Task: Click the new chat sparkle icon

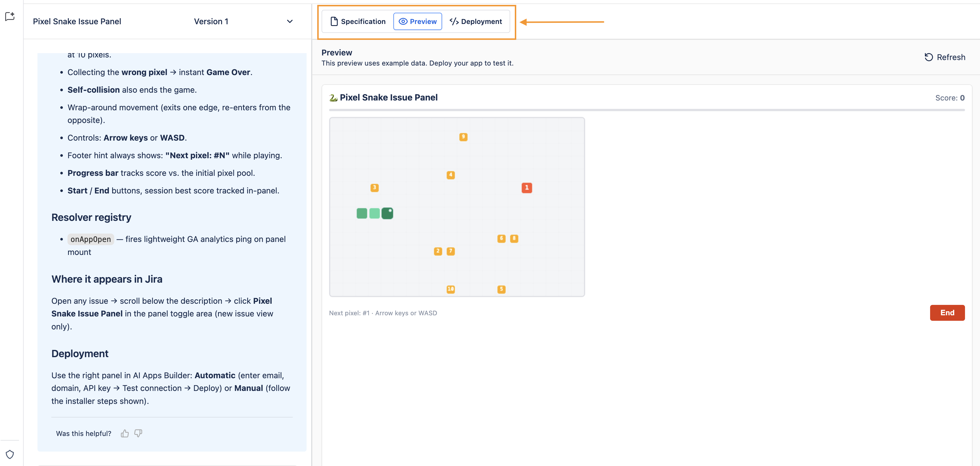Action: tap(10, 16)
